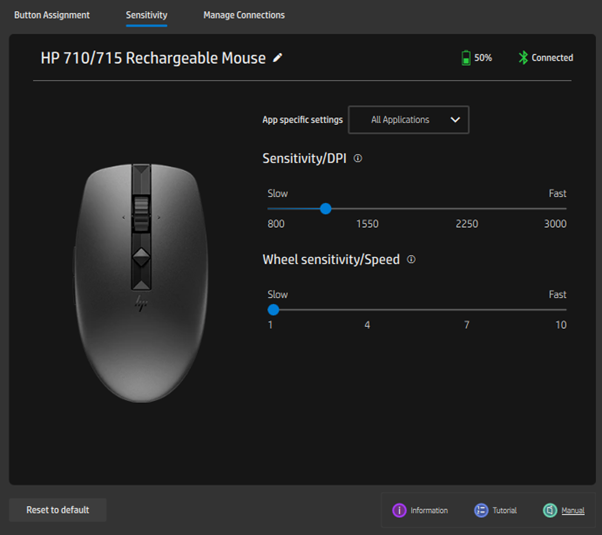Open the Manual link

[x=573, y=510]
